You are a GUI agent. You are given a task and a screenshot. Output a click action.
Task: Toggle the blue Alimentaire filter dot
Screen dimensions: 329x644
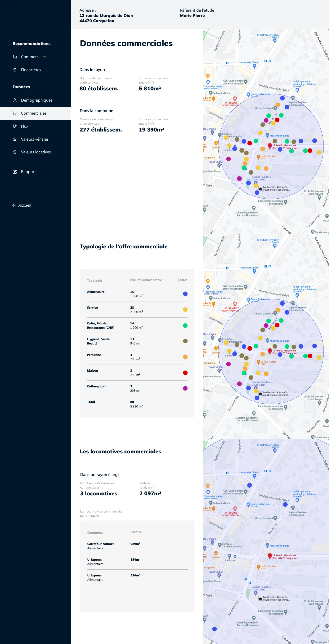tap(185, 294)
